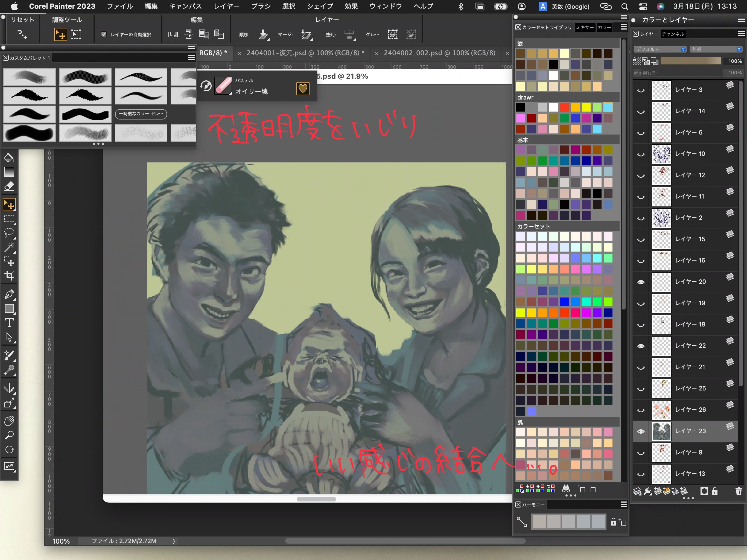Select the レイヤー 9 row
The height and width of the screenshot is (560, 747).
685,452
